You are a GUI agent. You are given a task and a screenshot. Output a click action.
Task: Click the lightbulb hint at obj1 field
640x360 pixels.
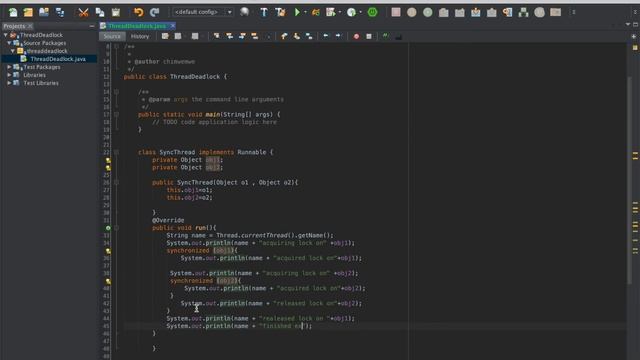pos(108,160)
